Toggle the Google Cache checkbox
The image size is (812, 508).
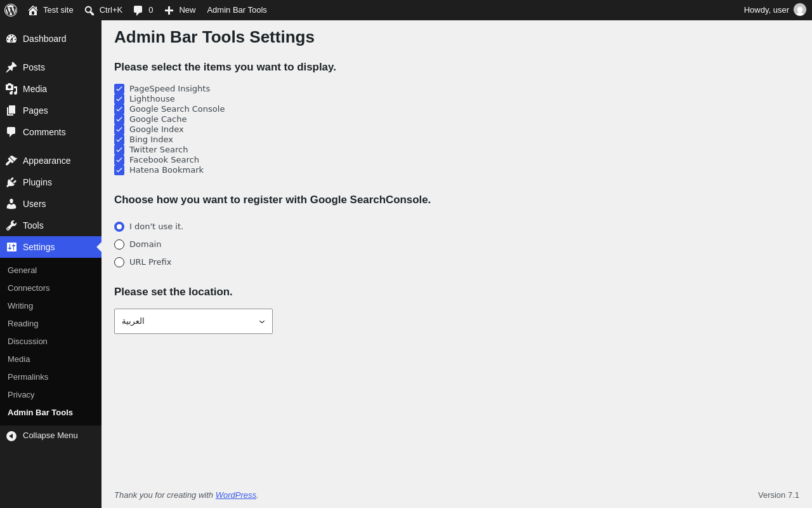(x=119, y=119)
